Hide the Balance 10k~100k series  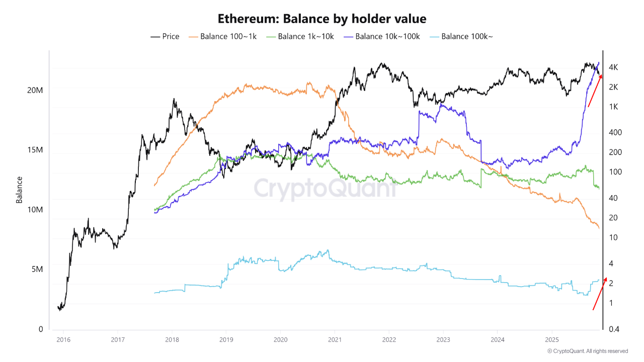pyautogui.click(x=381, y=36)
